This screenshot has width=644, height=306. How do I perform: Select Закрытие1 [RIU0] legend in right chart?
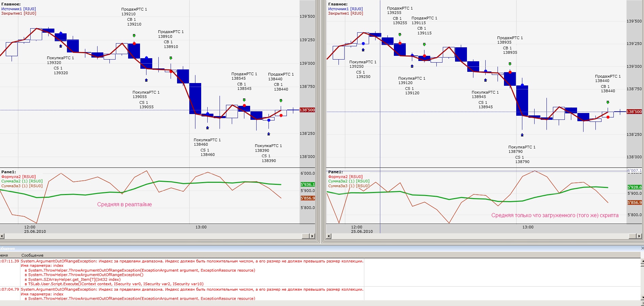pos(346,13)
